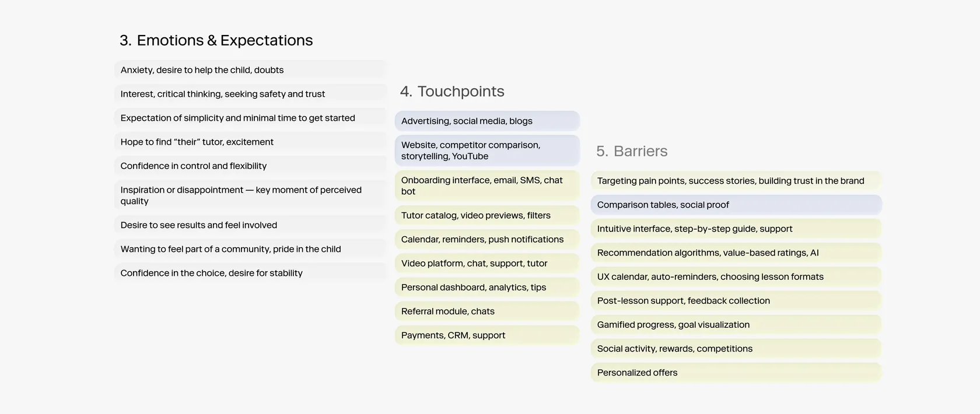
Task: Select the "Advertising, social media, blogs" card
Action: (487, 121)
